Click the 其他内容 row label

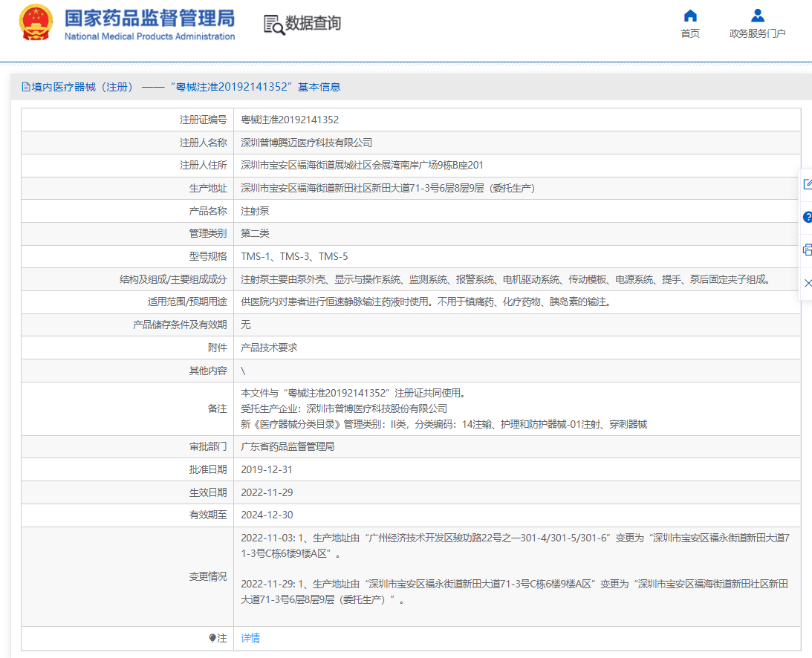[x=208, y=371]
